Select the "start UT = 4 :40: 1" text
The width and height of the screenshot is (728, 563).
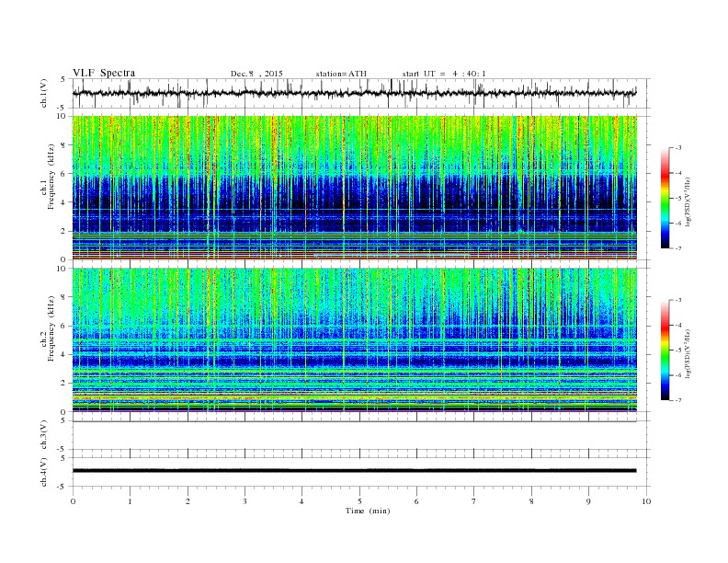point(444,74)
